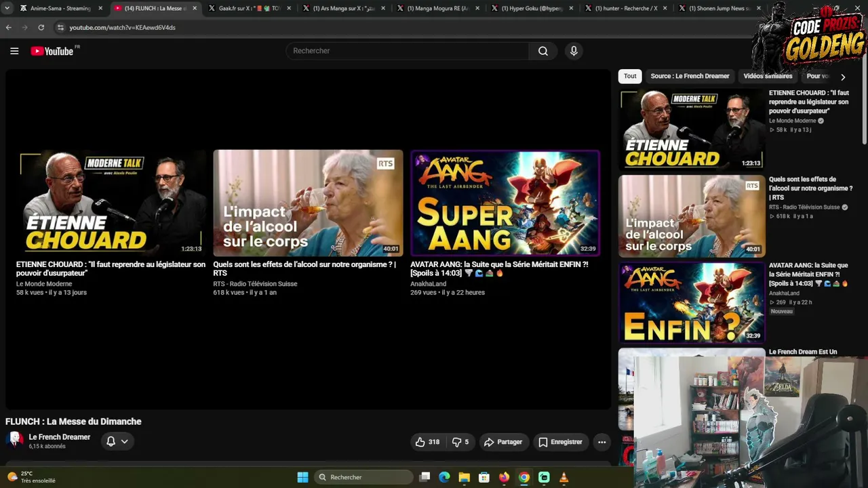The width and height of the screenshot is (868, 488).
Task: Launch Microsoft Edge from the taskbar
Action: click(444, 477)
